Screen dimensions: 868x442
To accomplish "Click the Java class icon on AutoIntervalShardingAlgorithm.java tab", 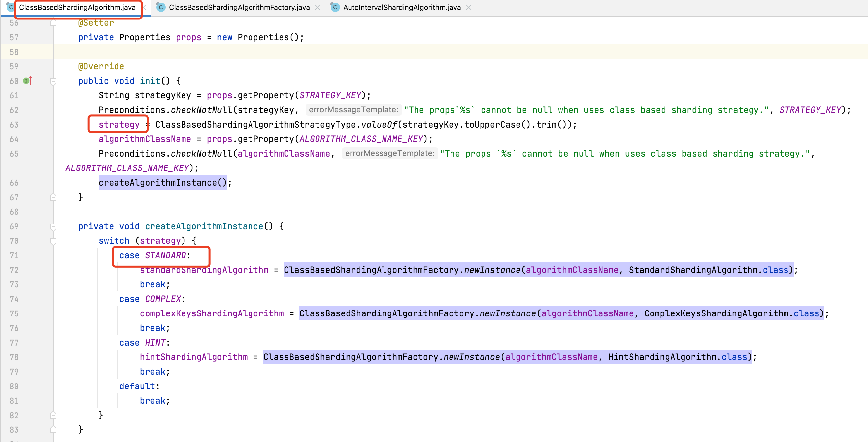I will [x=335, y=7].
